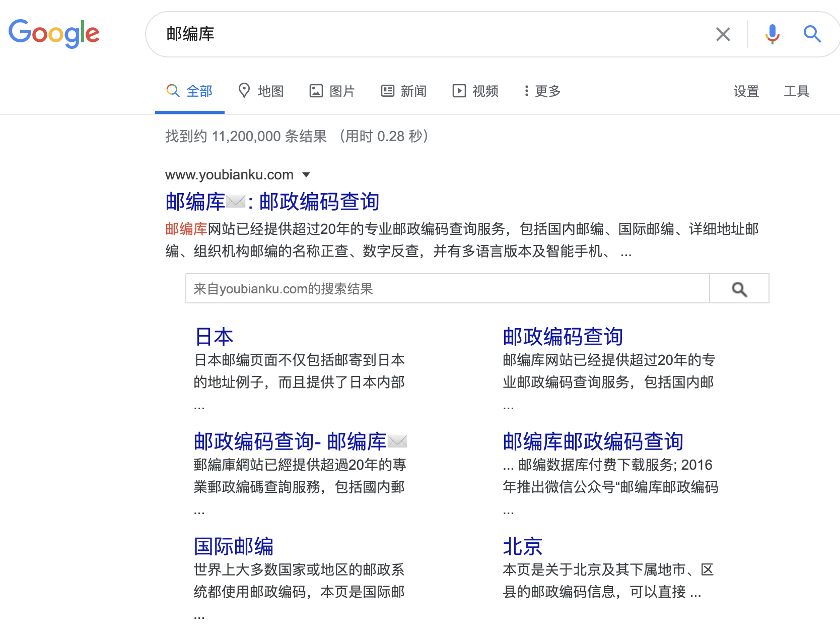Click the www.youbianku.com URL text

click(x=229, y=175)
